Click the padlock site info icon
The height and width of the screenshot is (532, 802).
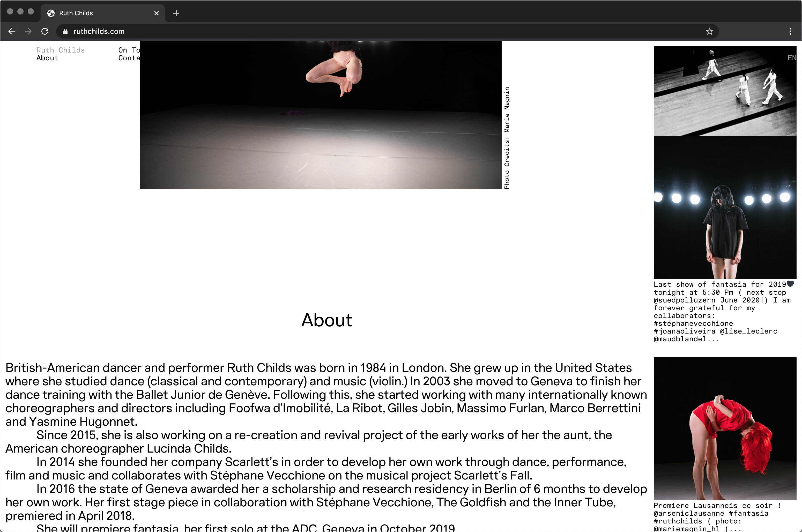pos(65,32)
